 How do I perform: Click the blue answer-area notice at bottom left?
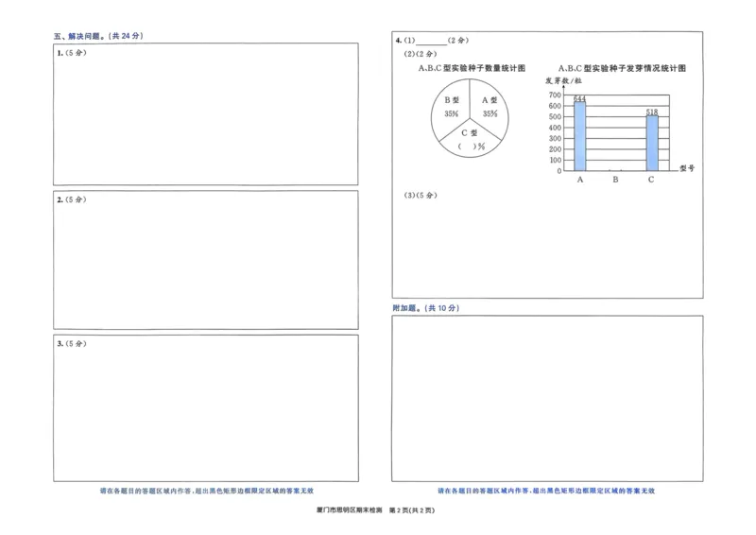click(x=206, y=491)
